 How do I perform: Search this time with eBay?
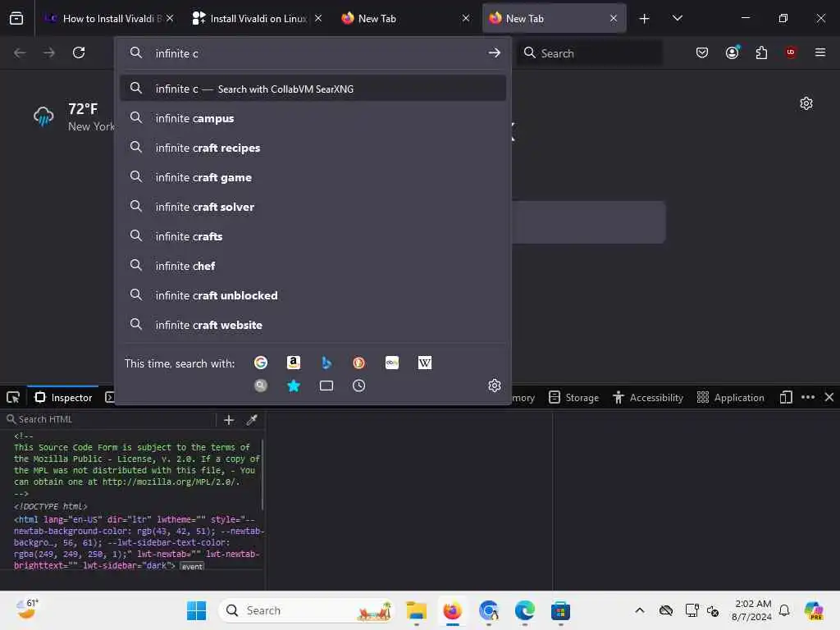point(391,363)
